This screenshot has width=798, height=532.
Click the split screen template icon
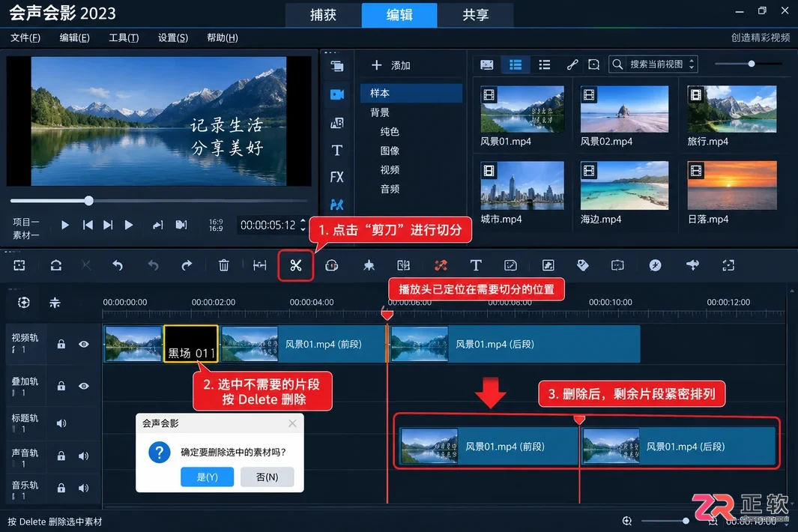[x=403, y=265]
